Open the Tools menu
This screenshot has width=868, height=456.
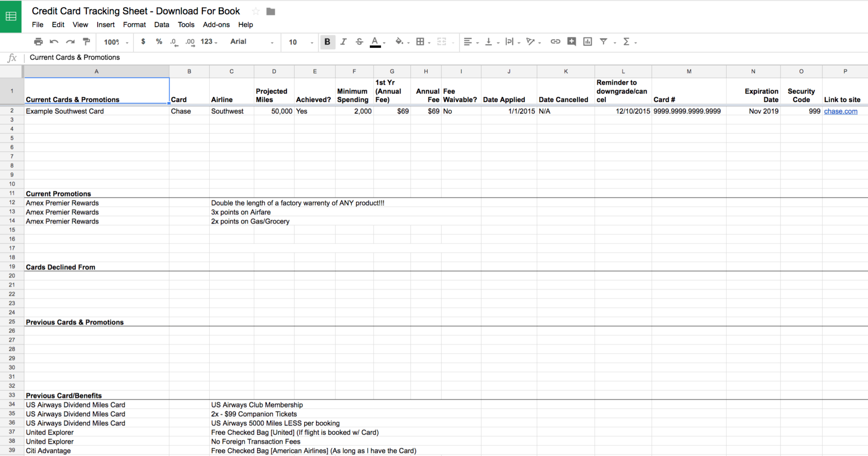186,24
